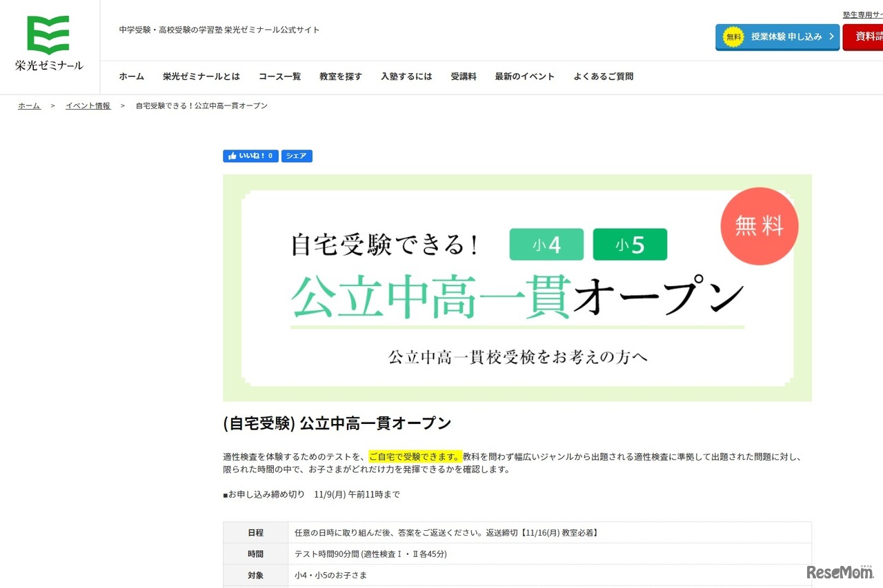This screenshot has width=883, height=588.
Task: Open the 入塾するには navigation item
Action: click(x=406, y=77)
